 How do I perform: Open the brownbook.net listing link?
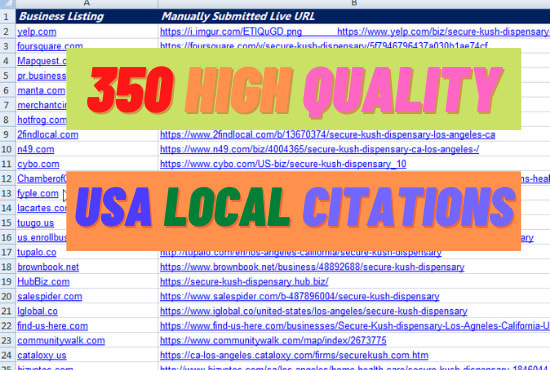[48, 267]
